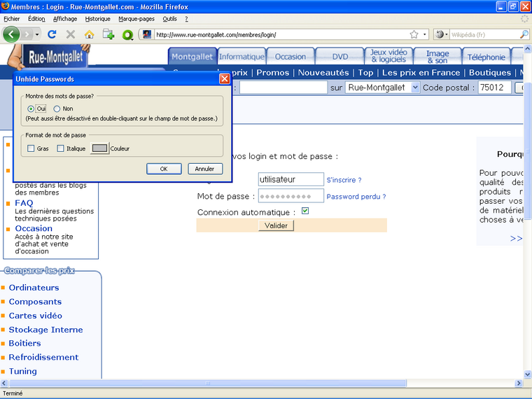Open the Nouveautés navigation link
The width and height of the screenshot is (532, 399).
(323, 73)
